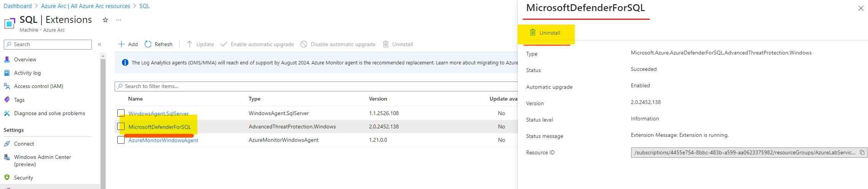Click the sidebar scrollbar up arrow
The width and height of the screenshot is (868, 189).
[103, 56]
